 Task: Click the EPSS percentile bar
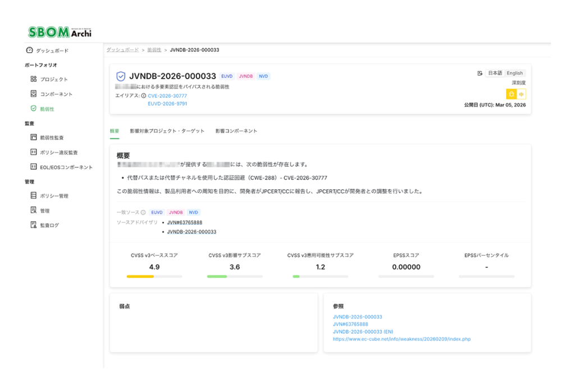pos(487,276)
